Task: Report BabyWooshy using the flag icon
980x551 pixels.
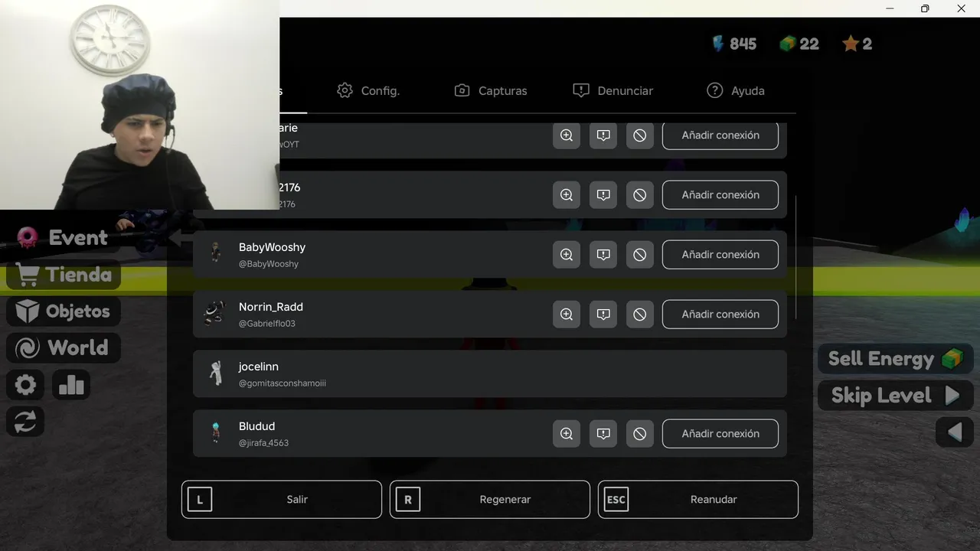Action: [603, 255]
